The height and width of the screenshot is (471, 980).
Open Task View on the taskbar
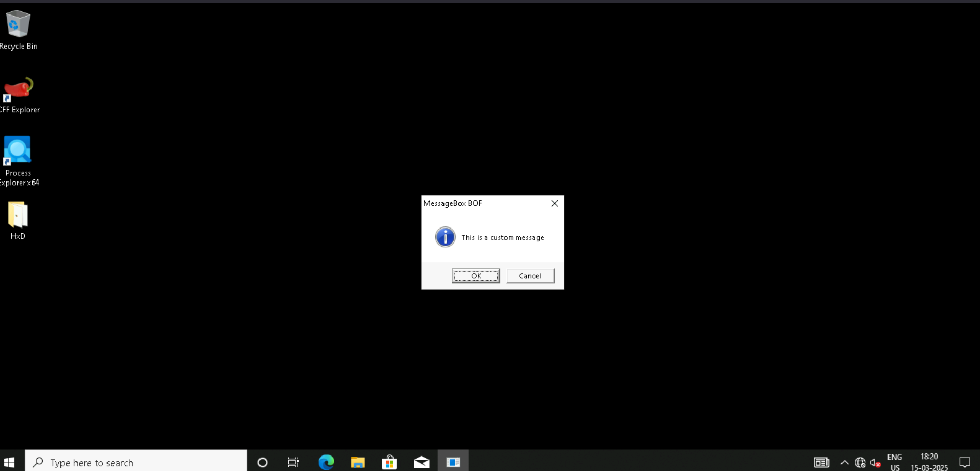tap(294, 462)
